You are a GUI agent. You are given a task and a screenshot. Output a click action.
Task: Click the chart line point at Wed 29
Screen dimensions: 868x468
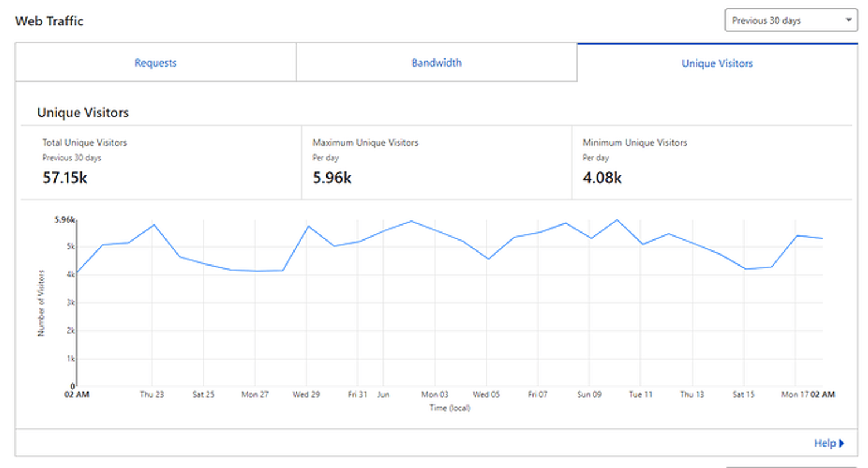(308, 226)
